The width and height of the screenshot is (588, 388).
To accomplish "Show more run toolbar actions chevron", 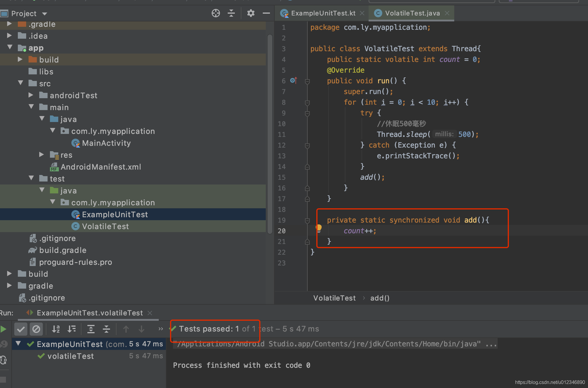I will pos(161,329).
